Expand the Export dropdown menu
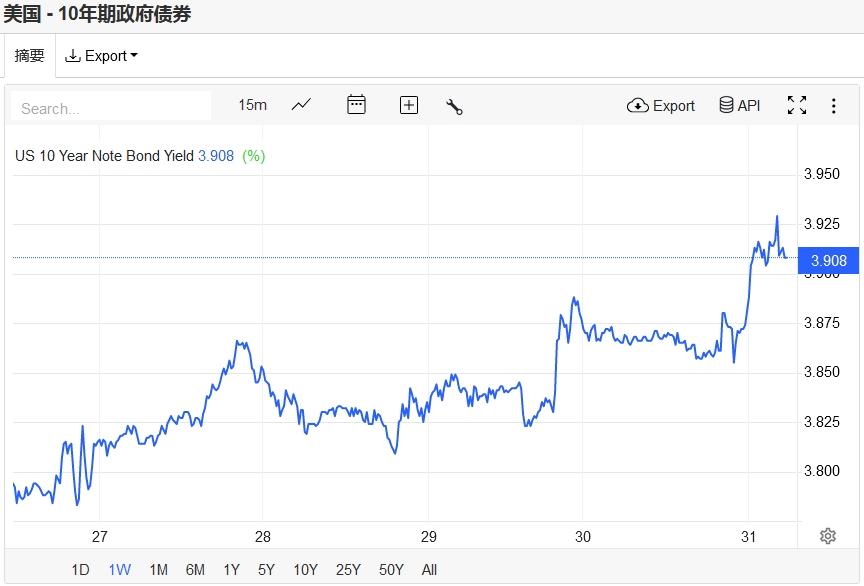864x586 pixels. pyautogui.click(x=102, y=56)
